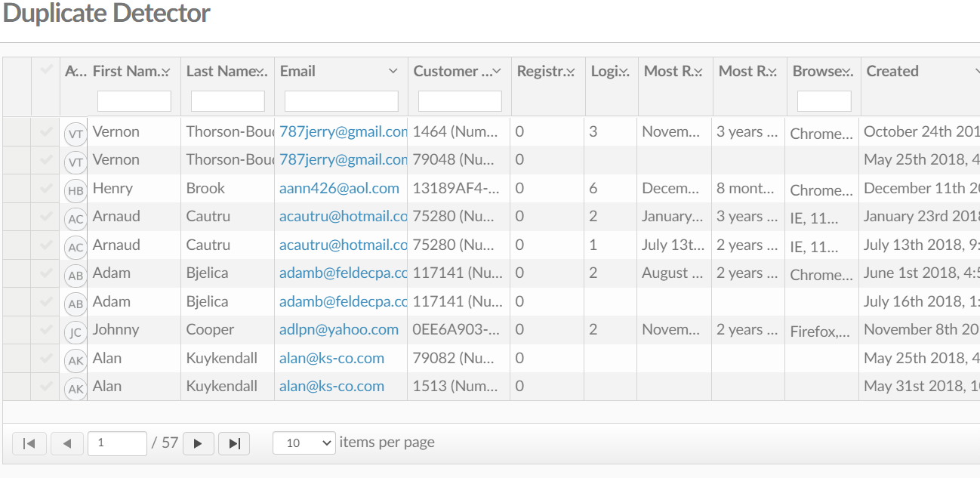Jump to the last page of results

234,443
